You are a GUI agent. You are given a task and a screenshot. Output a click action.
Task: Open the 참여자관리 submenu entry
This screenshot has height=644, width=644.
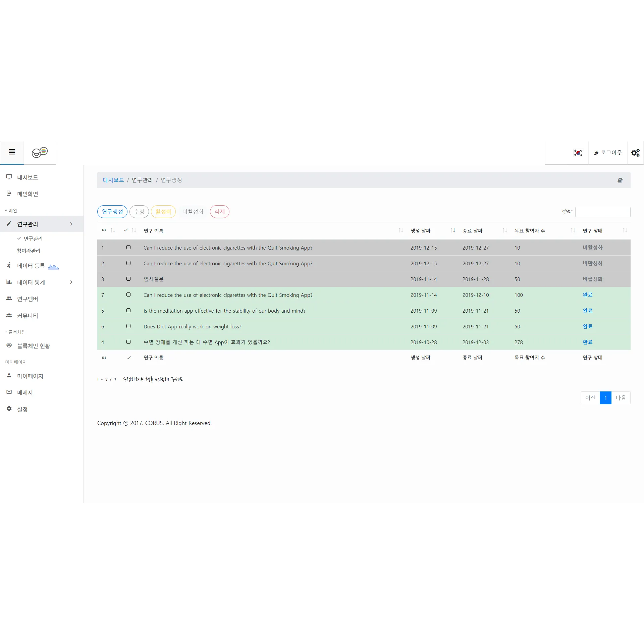pos(29,251)
